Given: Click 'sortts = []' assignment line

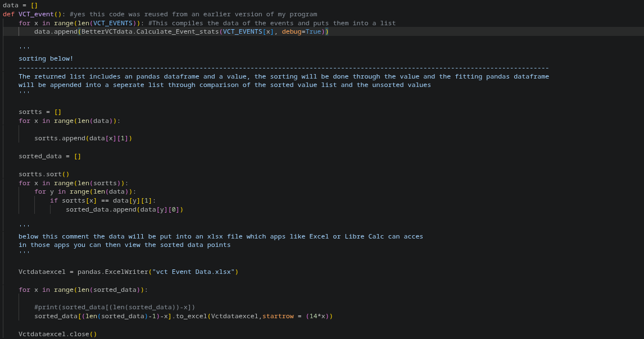Looking at the screenshot, I should point(40,112).
